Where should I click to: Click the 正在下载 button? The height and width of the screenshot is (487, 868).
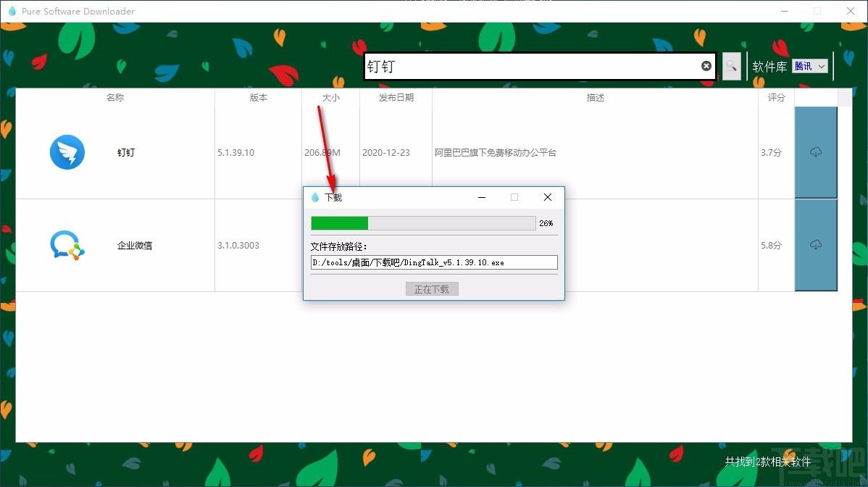pos(432,289)
